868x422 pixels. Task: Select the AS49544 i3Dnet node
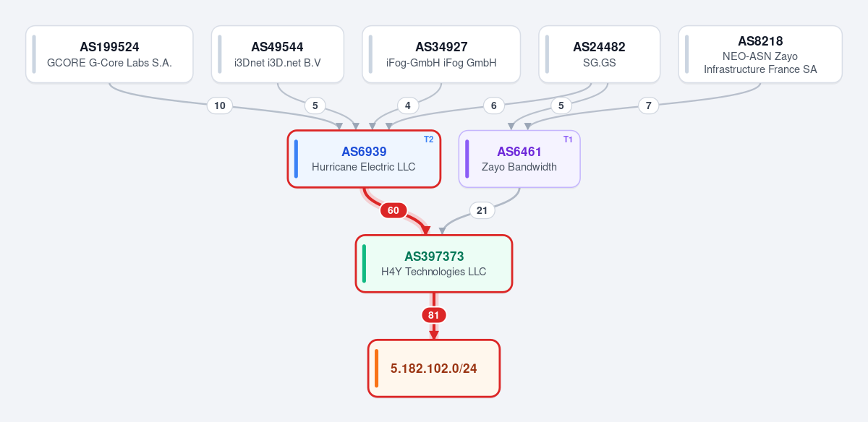[x=278, y=54]
